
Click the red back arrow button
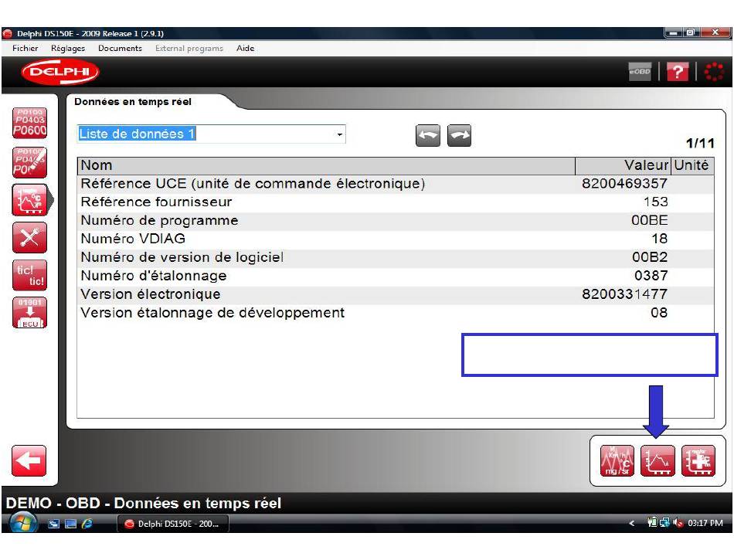(x=29, y=460)
